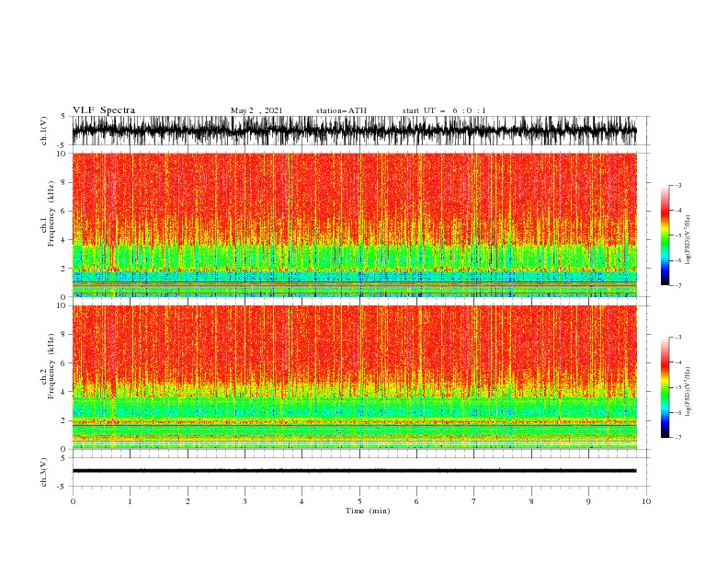Viewport: 728px width, 563px height.
Task: Click the "-7" label on ch.2 color bar
Action: [678, 438]
